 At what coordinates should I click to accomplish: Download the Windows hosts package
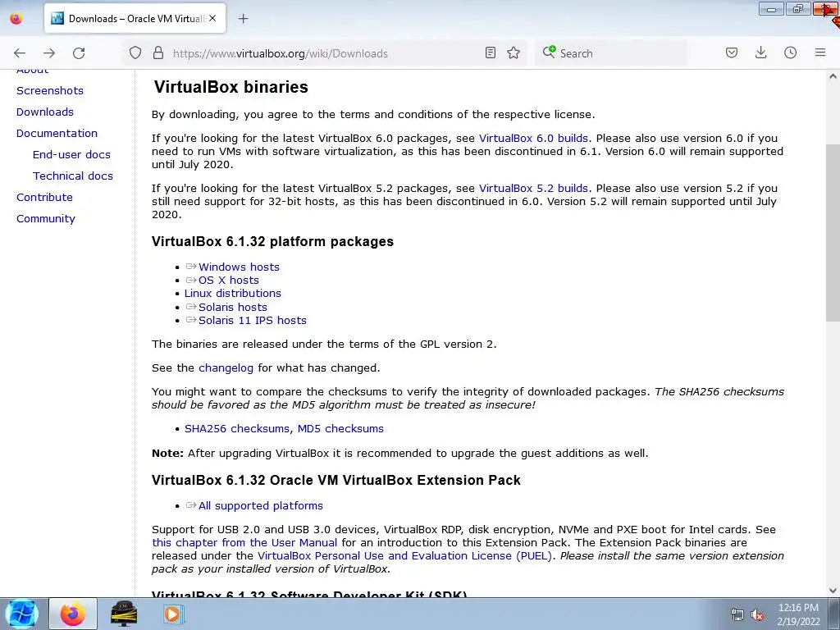click(x=239, y=267)
